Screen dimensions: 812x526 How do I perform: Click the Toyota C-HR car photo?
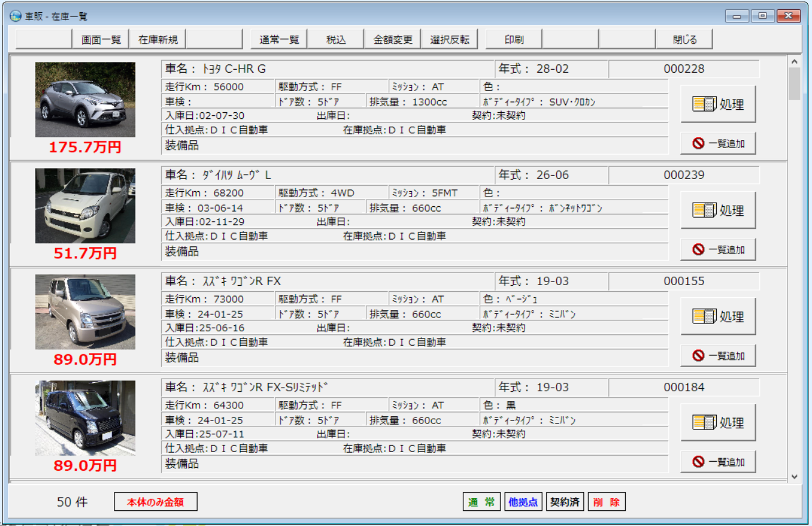tap(85, 99)
